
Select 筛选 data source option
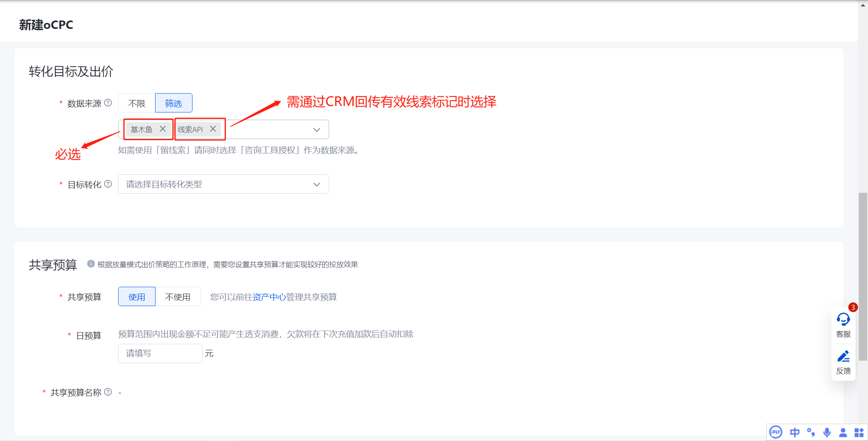pyautogui.click(x=174, y=103)
